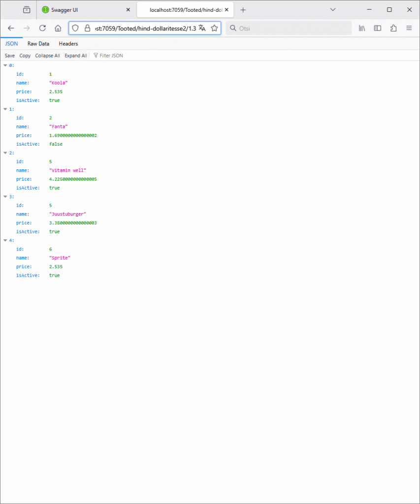List all tabs dropdown arrow
420x504 pixels.
point(333,10)
